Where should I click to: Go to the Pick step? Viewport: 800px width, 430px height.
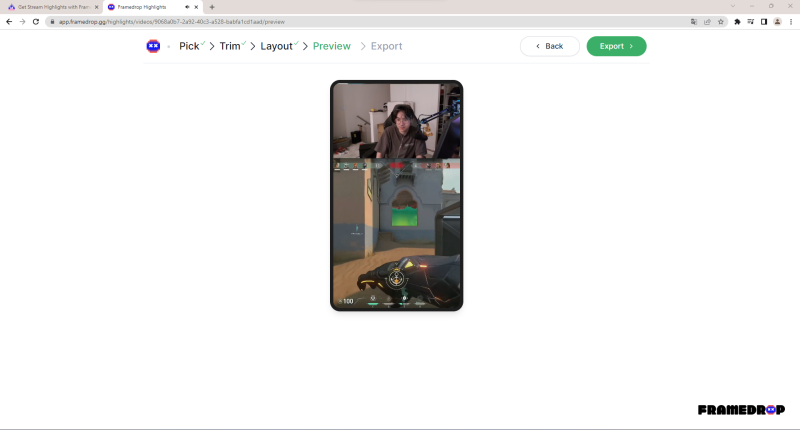pos(189,46)
